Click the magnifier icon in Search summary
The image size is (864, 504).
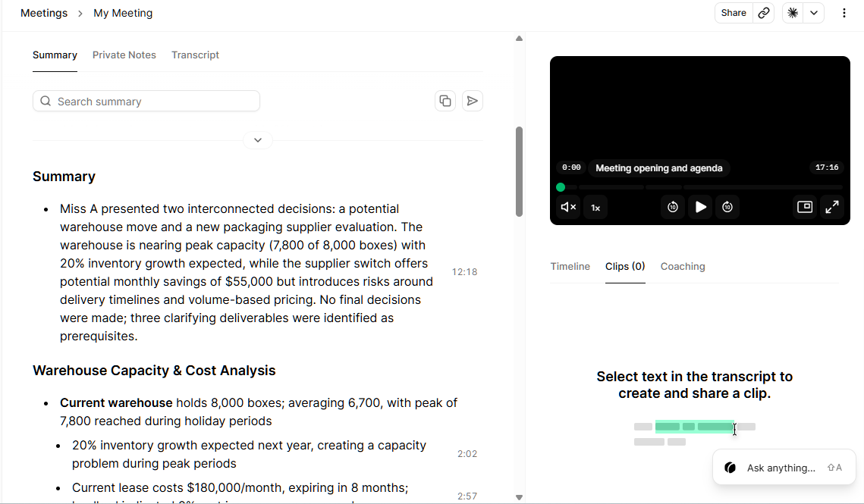click(x=46, y=102)
